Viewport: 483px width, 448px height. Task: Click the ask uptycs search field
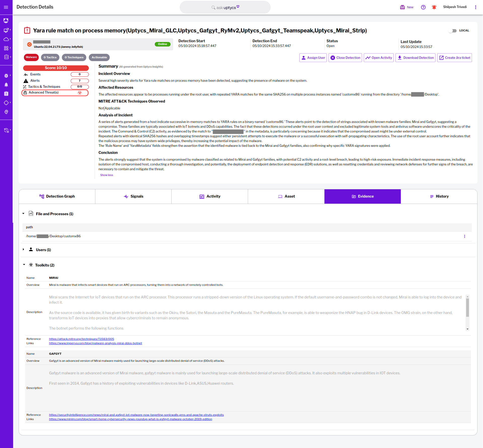(x=225, y=7)
